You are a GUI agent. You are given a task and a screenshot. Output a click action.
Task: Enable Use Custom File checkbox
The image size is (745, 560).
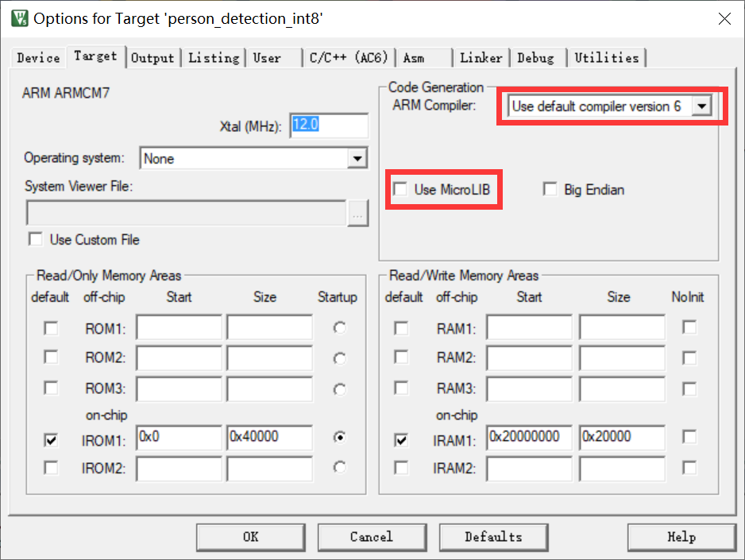(36, 239)
